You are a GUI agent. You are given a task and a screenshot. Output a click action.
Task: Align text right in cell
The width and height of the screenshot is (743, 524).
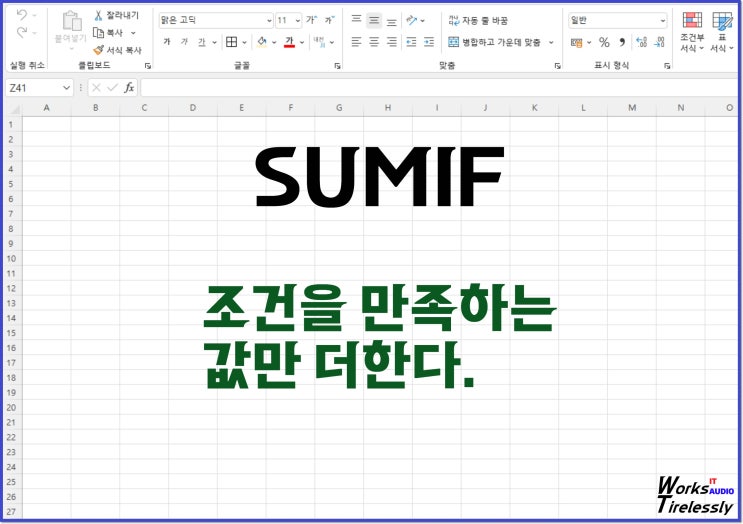391,42
